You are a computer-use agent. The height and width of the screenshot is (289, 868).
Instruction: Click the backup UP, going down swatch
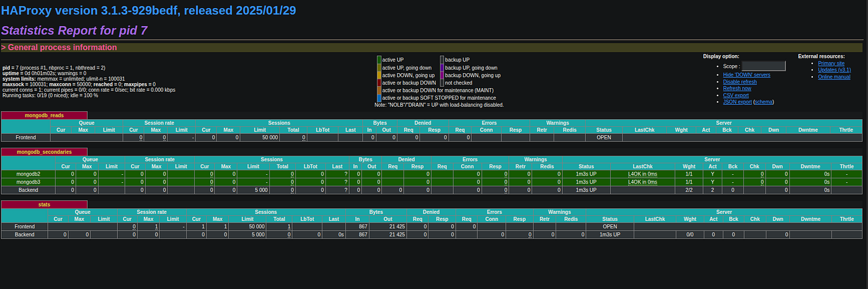[441, 68]
